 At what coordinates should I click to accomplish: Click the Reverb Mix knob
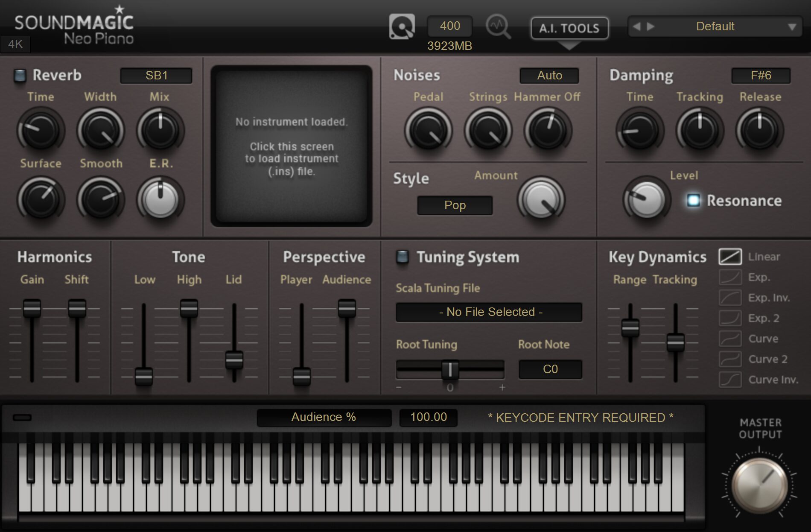[x=160, y=130]
